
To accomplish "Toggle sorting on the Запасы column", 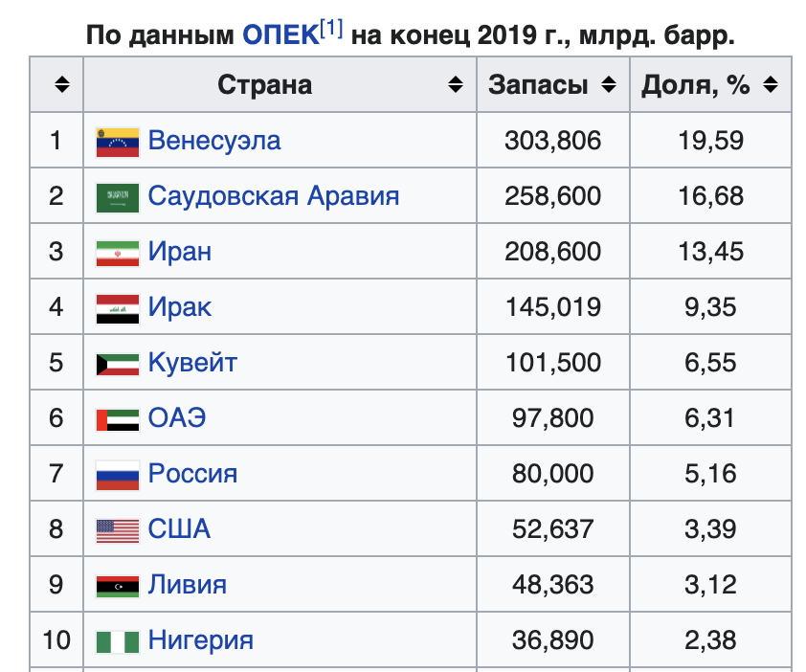I will point(610,84).
